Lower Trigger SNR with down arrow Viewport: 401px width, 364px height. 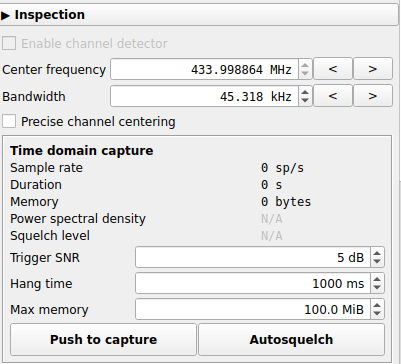point(377,262)
